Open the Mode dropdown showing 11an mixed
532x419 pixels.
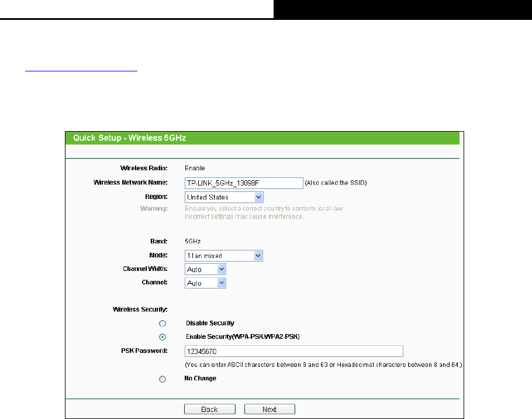(223, 256)
